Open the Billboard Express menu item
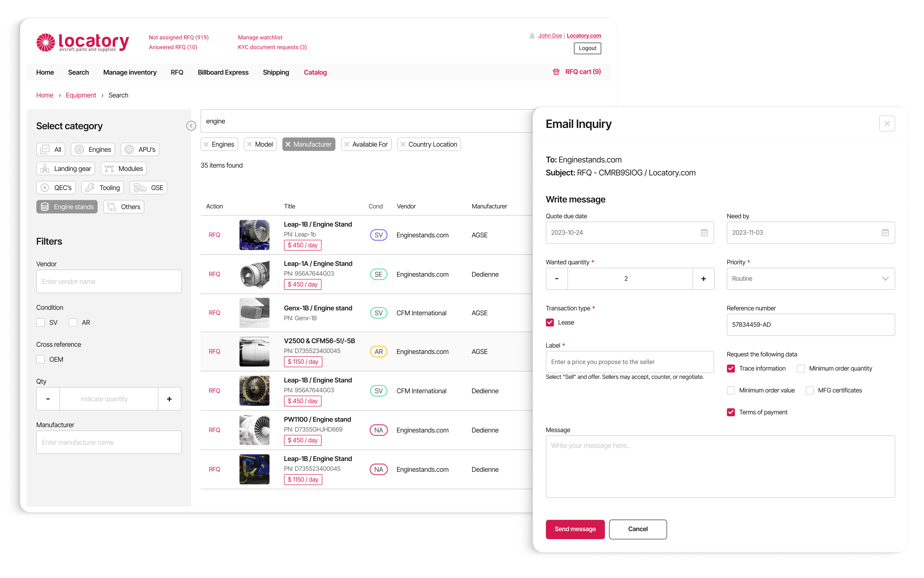The image size is (924, 578). [x=223, y=72]
